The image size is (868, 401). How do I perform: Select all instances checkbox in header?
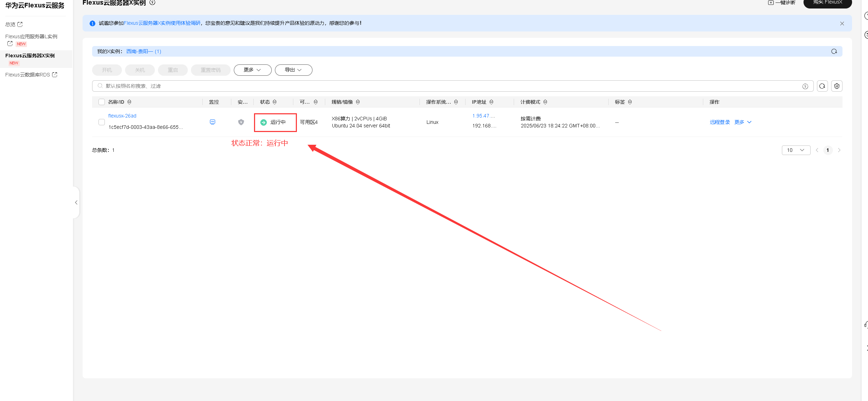[102, 102]
